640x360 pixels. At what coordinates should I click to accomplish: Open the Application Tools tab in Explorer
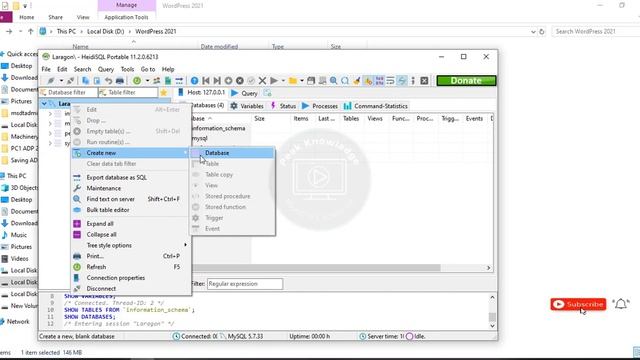[126, 17]
